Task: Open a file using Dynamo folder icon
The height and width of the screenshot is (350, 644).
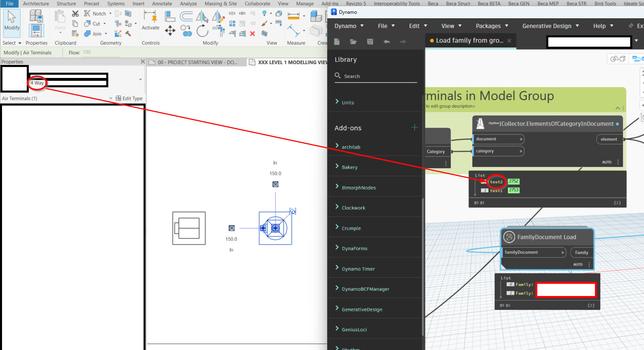Action: click(x=353, y=41)
